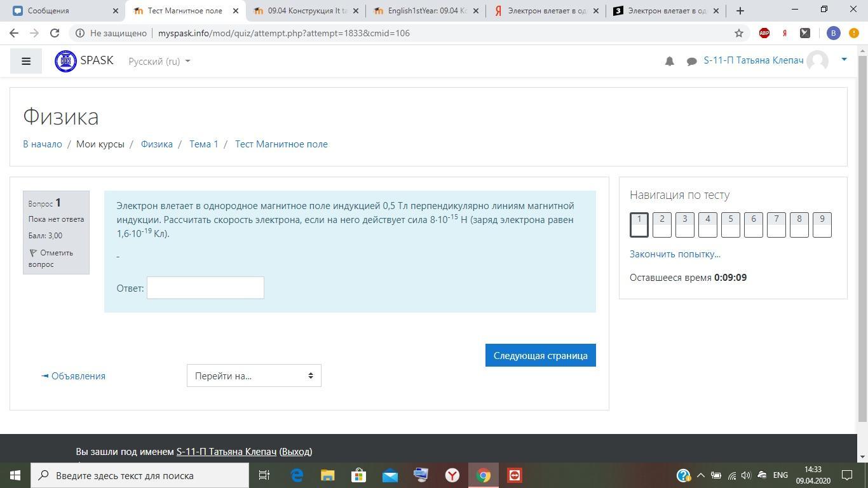Switch to the "English1stYear" browser tab

(426, 11)
